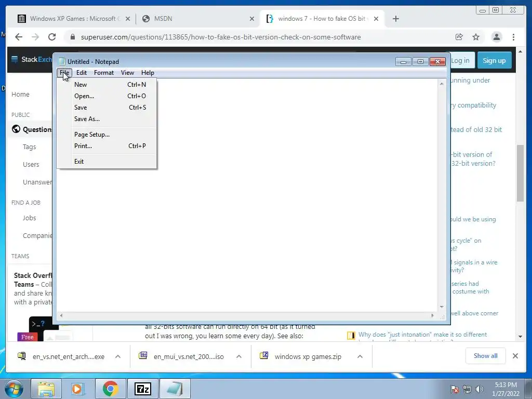Go to Home in superuser sidebar
Image resolution: width=532 pixels, height=399 pixels.
tap(20, 95)
